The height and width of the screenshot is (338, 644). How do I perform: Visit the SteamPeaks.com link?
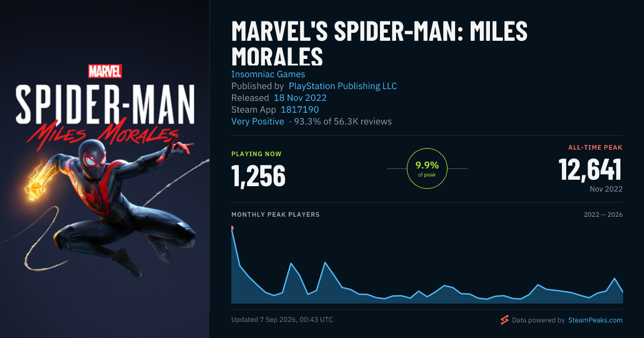[595, 320]
